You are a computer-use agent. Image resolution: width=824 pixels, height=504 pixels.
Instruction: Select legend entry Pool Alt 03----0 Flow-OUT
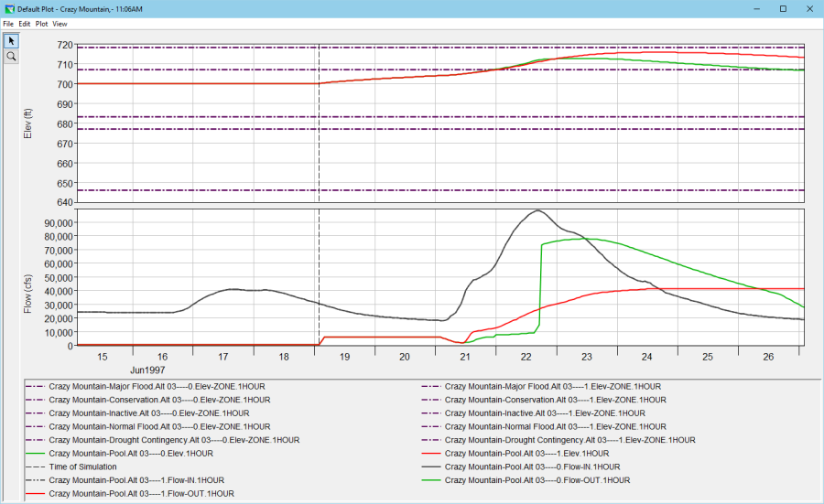pos(526,480)
